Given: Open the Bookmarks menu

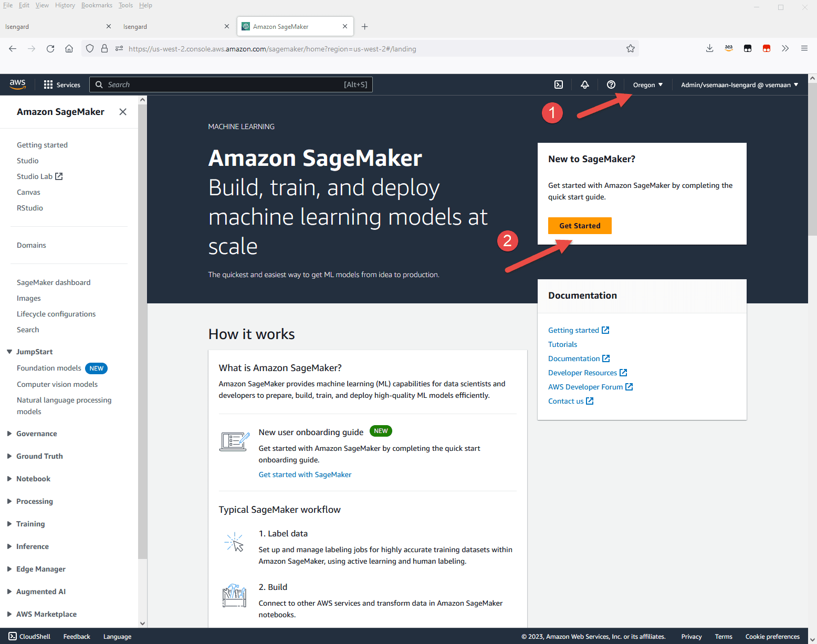Looking at the screenshot, I should click(x=97, y=5).
